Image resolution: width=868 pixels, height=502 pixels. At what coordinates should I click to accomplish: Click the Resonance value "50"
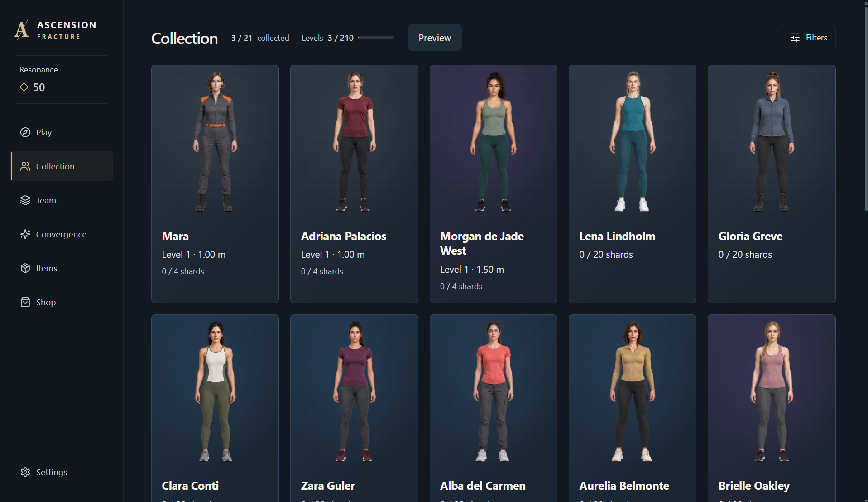[39, 87]
